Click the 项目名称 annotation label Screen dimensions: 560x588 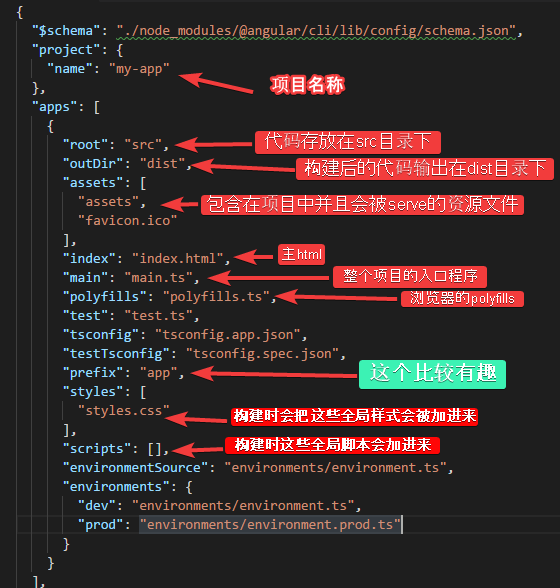click(307, 84)
